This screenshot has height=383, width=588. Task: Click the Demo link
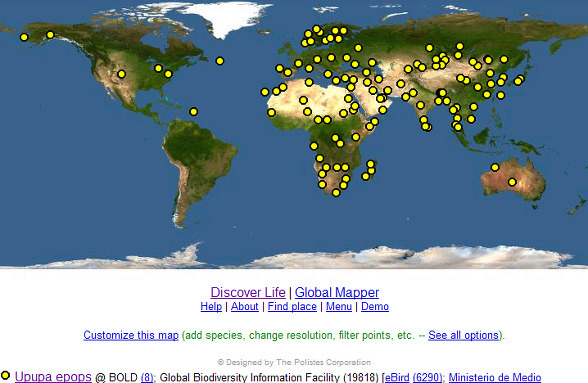click(375, 306)
